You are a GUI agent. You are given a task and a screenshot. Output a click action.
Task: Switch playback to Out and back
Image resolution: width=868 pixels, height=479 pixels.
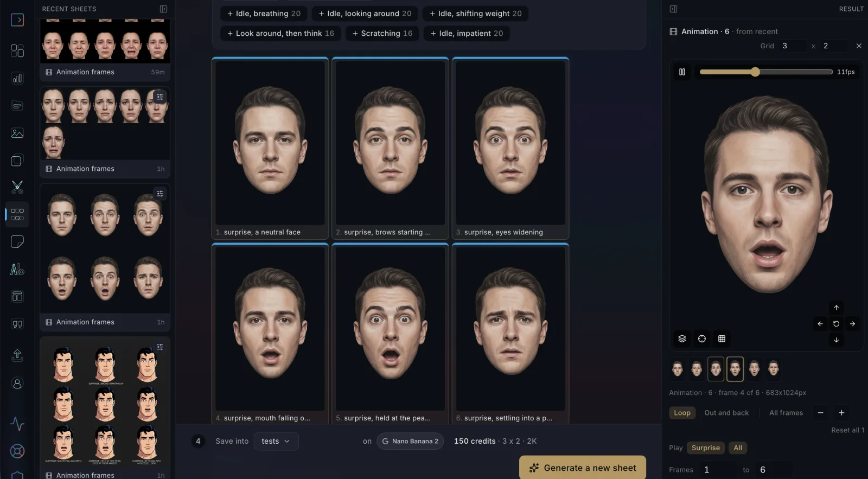(726, 413)
